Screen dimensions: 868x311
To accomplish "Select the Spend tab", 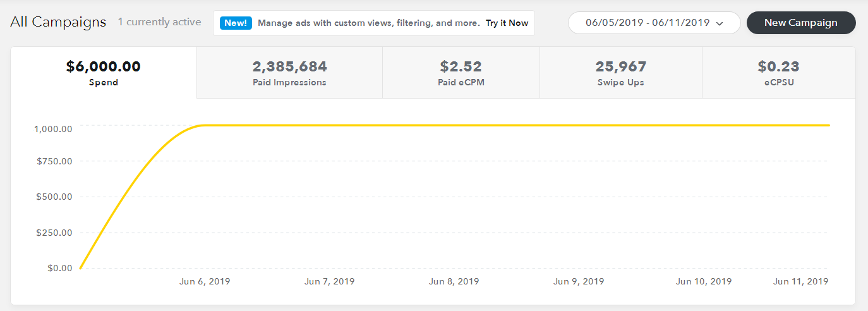I will click(x=104, y=73).
